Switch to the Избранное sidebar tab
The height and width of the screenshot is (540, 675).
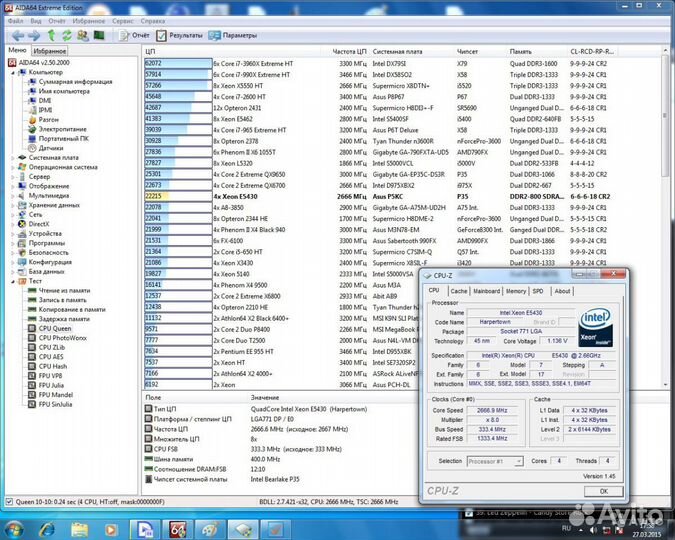(50, 51)
